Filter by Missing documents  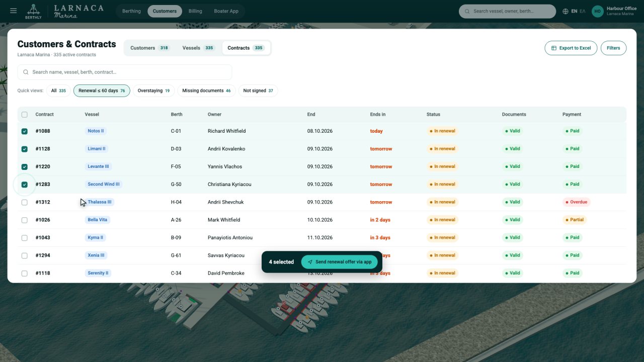point(206,91)
